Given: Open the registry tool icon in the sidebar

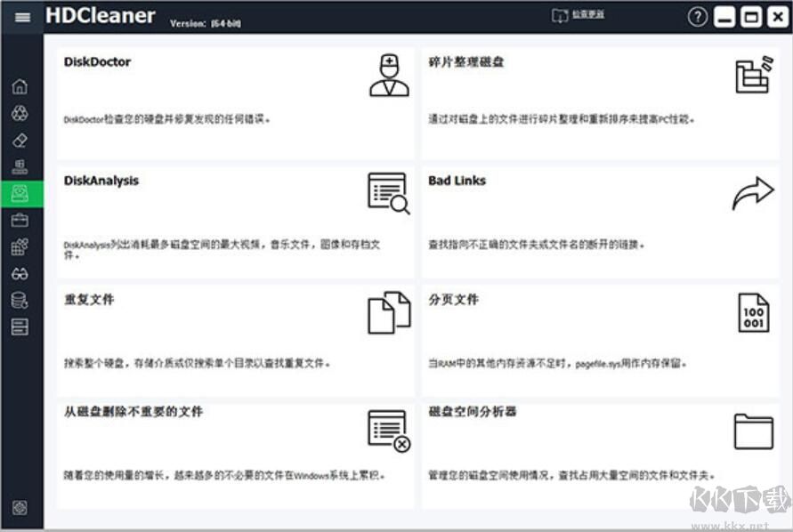Looking at the screenshot, I should pyautogui.click(x=20, y=165).
